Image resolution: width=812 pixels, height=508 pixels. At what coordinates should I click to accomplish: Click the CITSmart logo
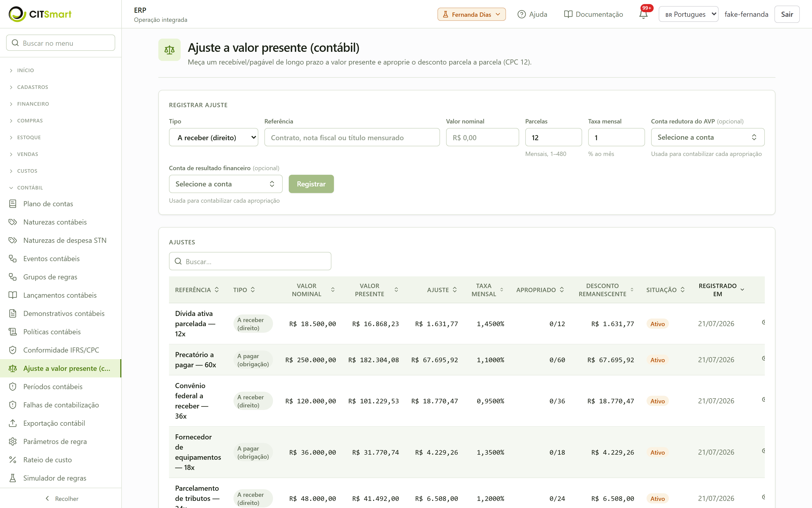tap(40, 14)
